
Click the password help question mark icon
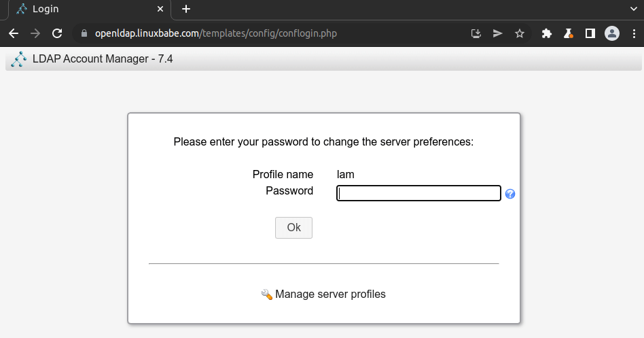[x=510, y=194]
